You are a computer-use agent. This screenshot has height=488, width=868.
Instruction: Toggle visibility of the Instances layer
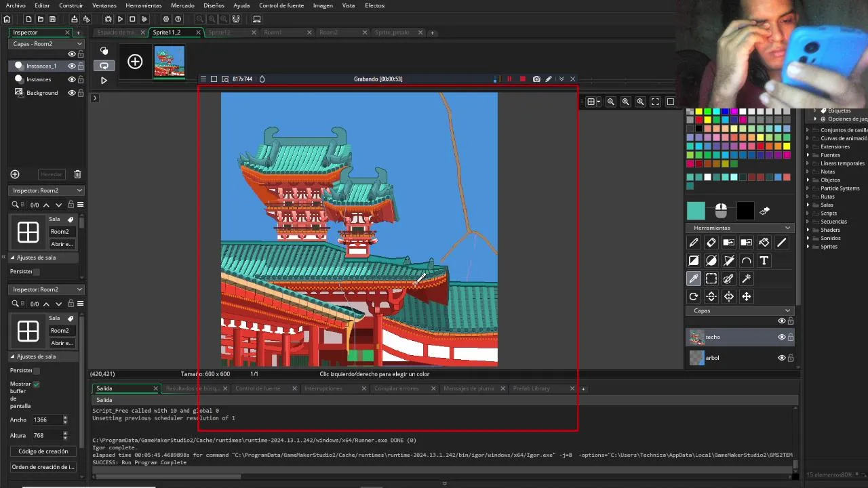click(x=71, y=79)
